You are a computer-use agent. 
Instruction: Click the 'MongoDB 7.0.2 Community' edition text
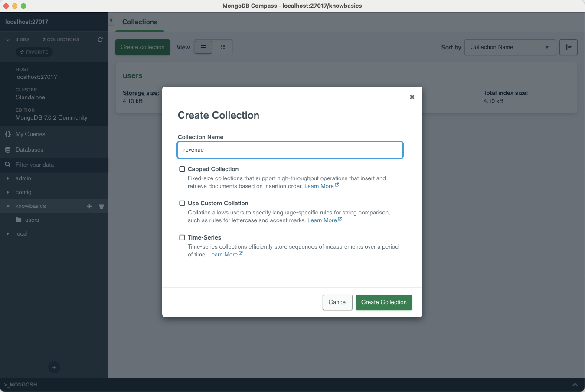(x=52, y=118)
